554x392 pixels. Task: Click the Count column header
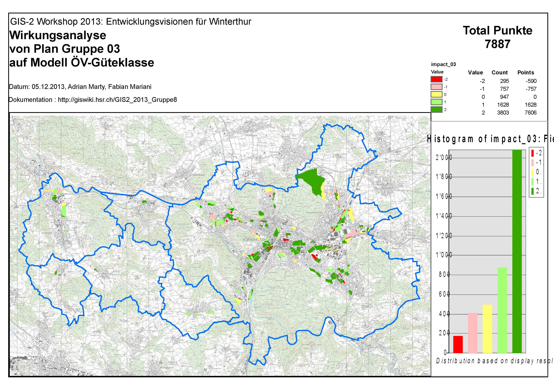[500, 72]
